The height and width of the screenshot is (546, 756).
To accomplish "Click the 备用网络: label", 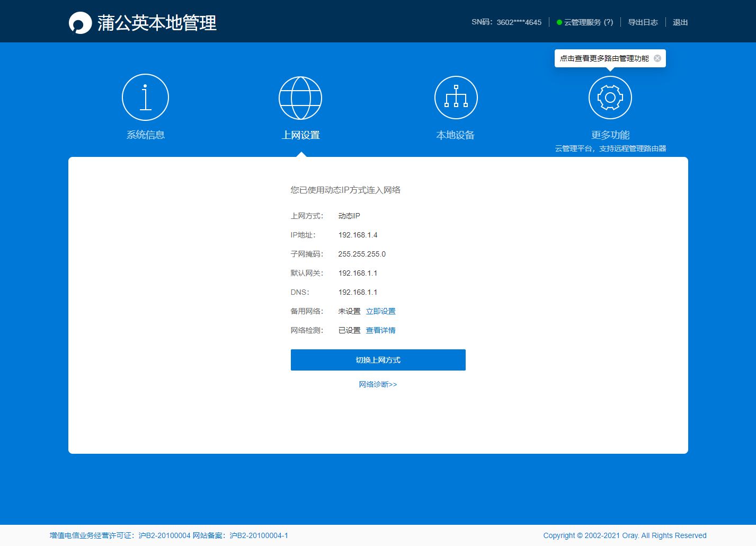I will point(307,311).
